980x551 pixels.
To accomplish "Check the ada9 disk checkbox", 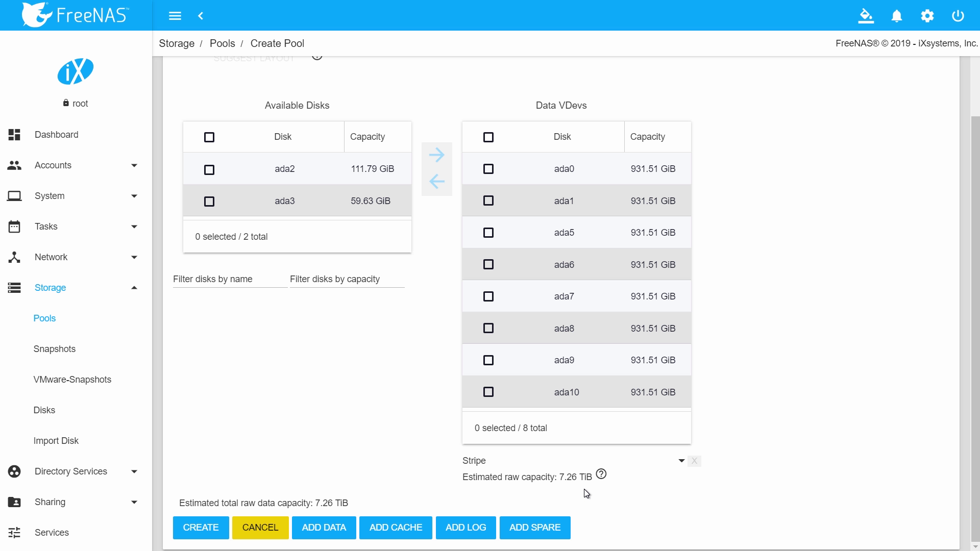I will tap(488, 360).
